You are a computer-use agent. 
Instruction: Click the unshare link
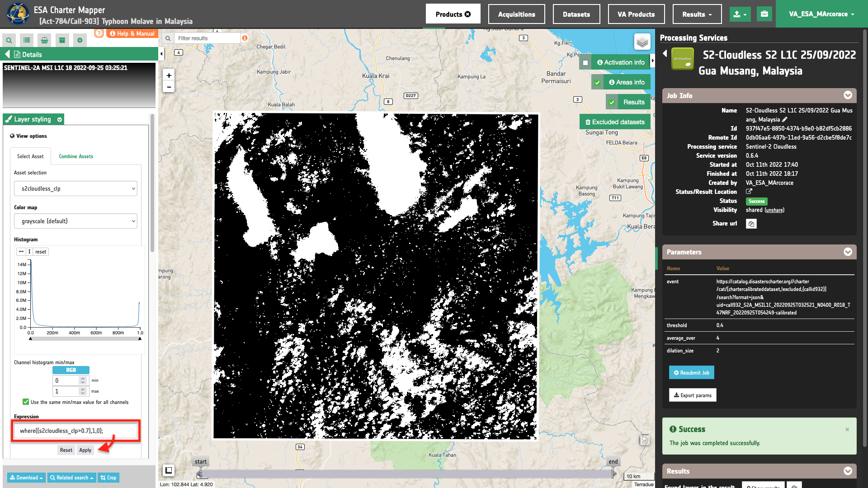tap(774, 210)
